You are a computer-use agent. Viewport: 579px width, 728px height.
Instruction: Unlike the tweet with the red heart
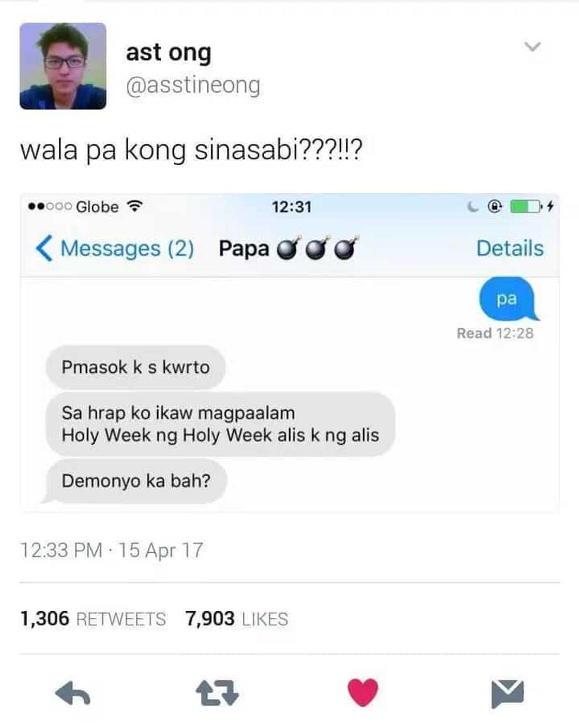click(x=363, y=692)
